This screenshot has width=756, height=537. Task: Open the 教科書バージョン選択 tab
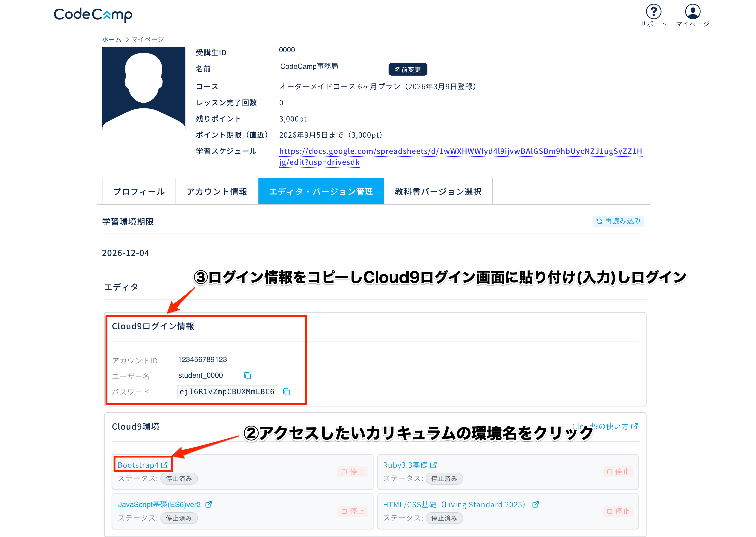438,191
